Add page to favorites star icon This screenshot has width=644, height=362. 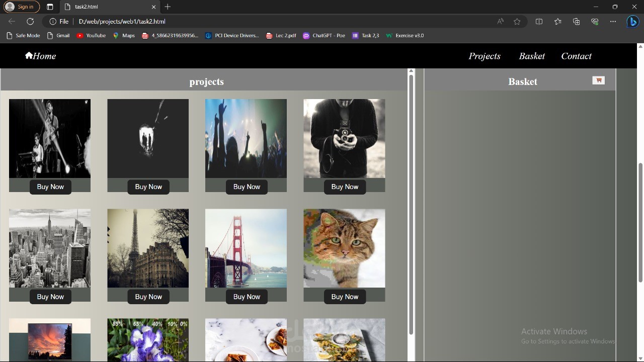[517, 22]
